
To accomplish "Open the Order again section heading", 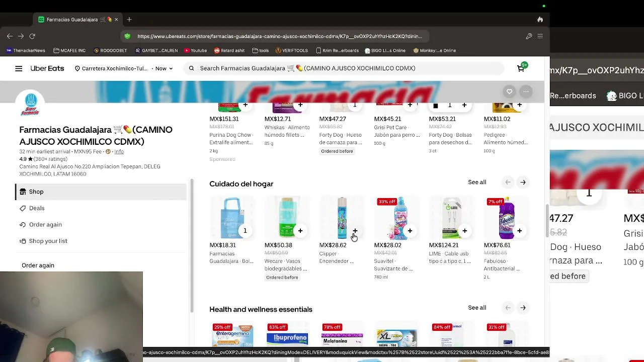I will point(38,265).
